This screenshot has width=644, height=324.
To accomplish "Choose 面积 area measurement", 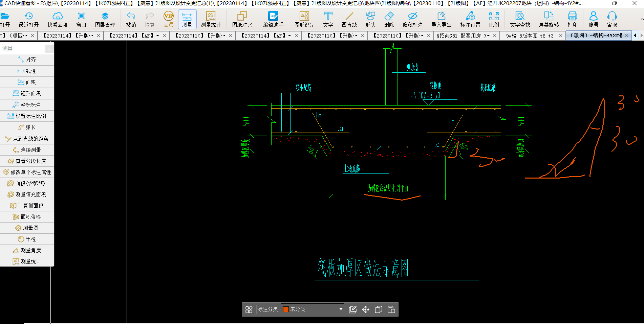I will coord(27,82).
